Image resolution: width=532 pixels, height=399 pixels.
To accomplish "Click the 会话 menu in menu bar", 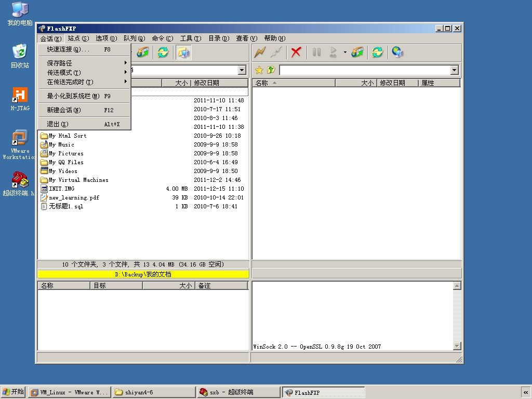I will [50, 38].
